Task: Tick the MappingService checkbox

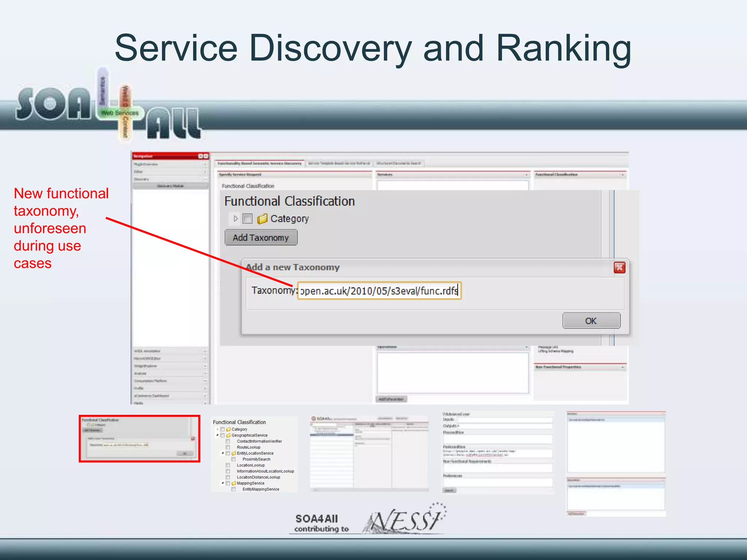Action: [228, 483]
